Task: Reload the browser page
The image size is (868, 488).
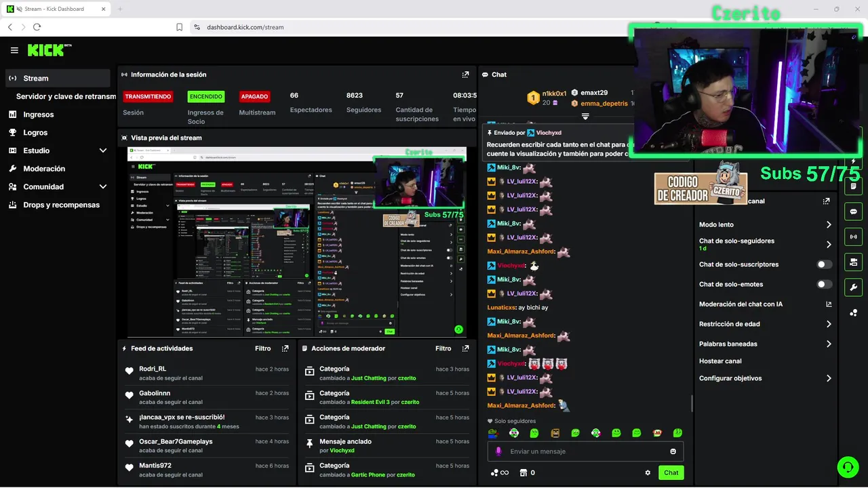Action: click(x=37, y=27)
